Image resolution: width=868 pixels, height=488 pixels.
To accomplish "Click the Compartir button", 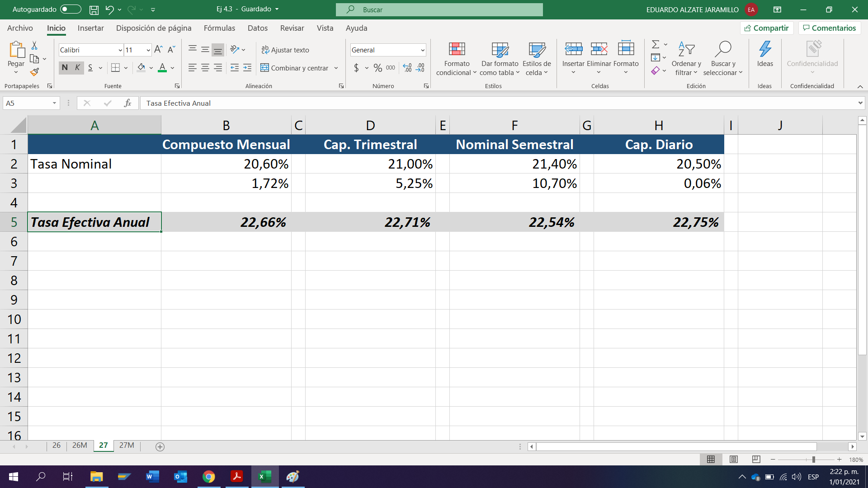I will point(766,28).
